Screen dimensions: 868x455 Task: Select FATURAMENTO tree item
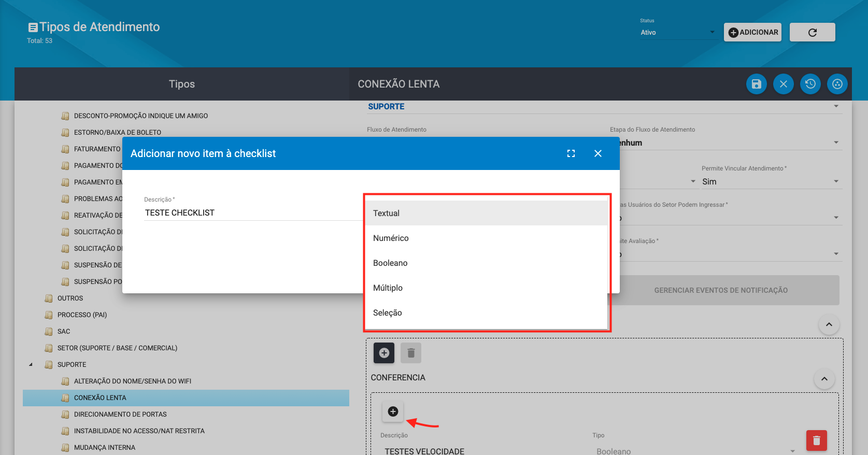[97, 149]
